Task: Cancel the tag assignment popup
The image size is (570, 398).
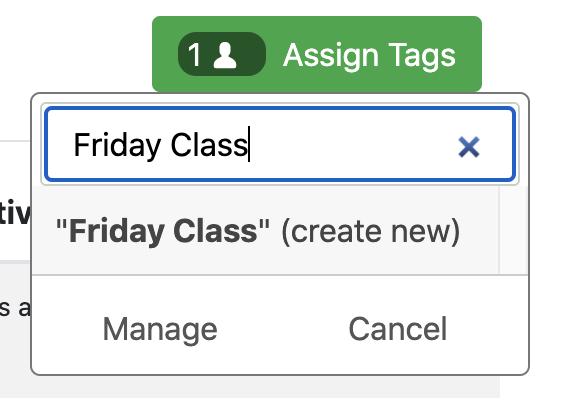Action: [398, 329]
